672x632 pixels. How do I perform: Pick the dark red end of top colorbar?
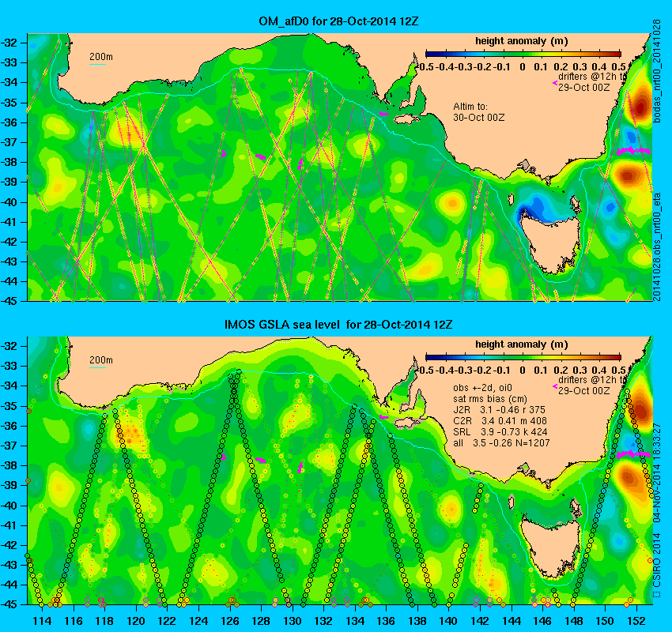[x=617, y=54]
